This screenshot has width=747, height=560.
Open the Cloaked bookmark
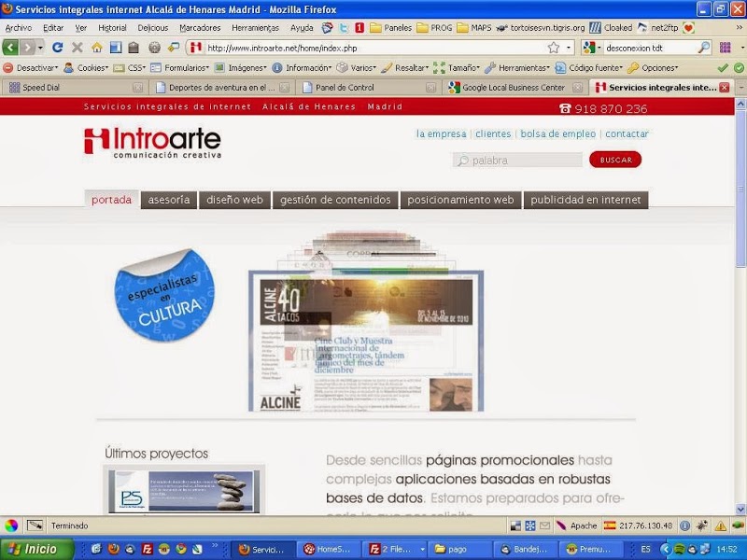611,28
